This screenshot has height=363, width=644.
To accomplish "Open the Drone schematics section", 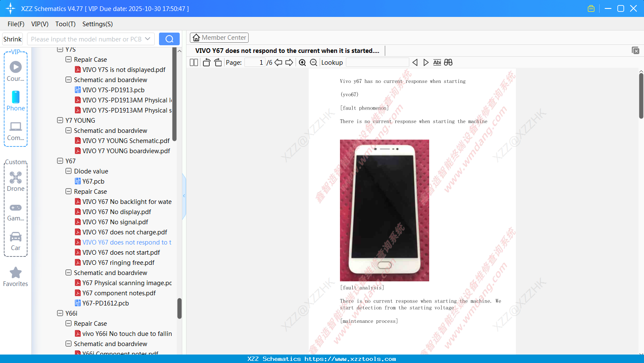I will tap(16, 181).
